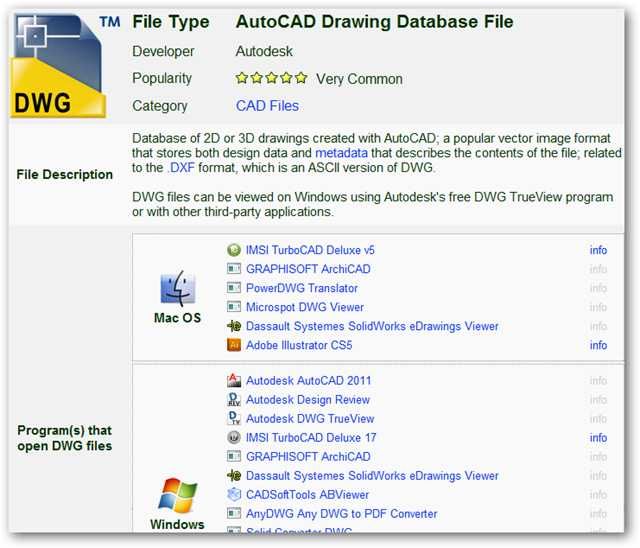The image size is (640, 548).
Task: Click info for Adobe Illustrator CS5
Action: coord(598,345)
